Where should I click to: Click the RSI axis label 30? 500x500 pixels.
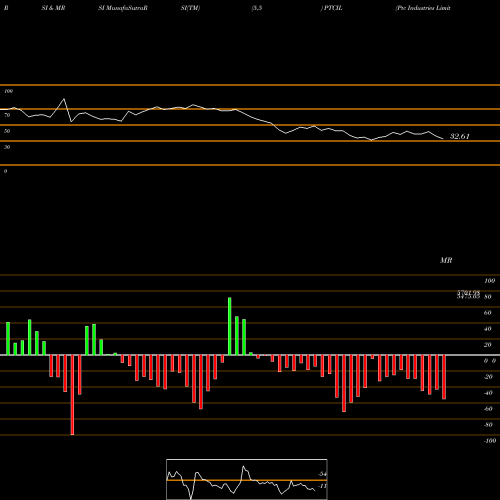pos(7,147)
